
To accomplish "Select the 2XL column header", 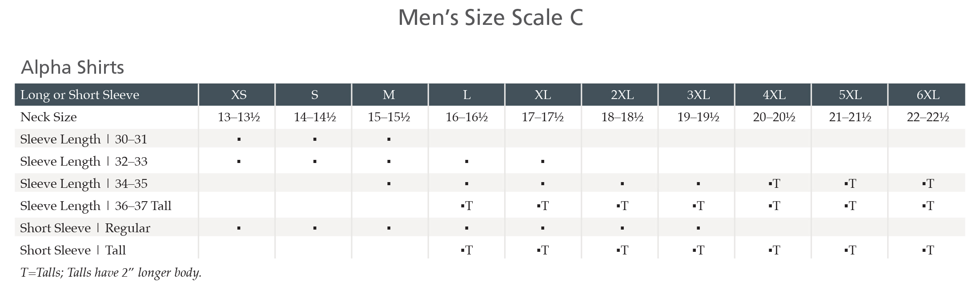I will tap(622, 95).
